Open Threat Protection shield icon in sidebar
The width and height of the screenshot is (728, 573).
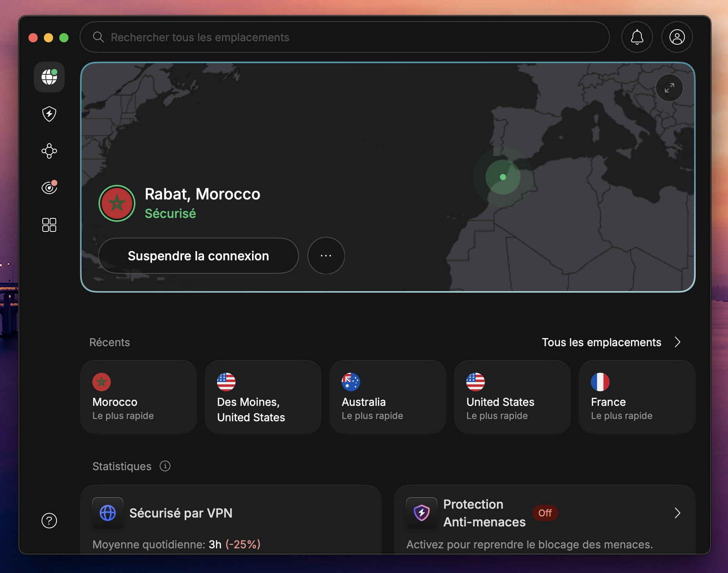pyautogui.click(x=49, y=114)
